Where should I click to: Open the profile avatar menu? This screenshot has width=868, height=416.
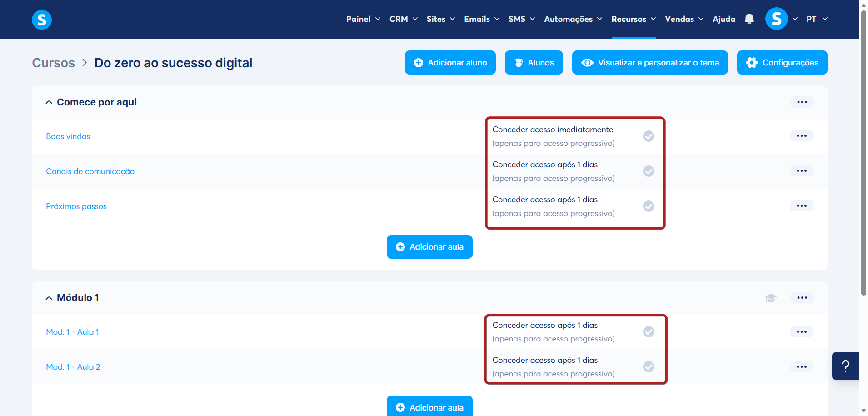(776, 19)
